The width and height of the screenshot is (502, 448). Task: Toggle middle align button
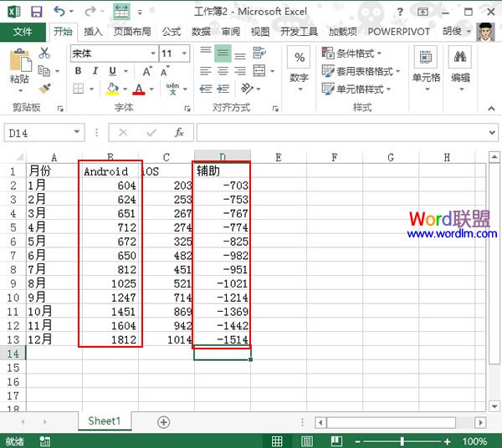pyautogui.click(x=223, y=53)
